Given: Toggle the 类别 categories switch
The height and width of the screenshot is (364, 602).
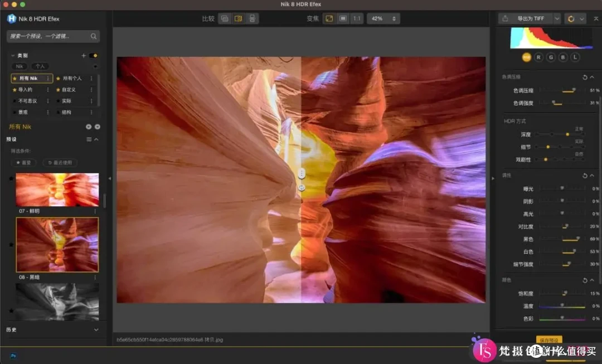Looking at the screenshot, I should click(x=93, y=56).
